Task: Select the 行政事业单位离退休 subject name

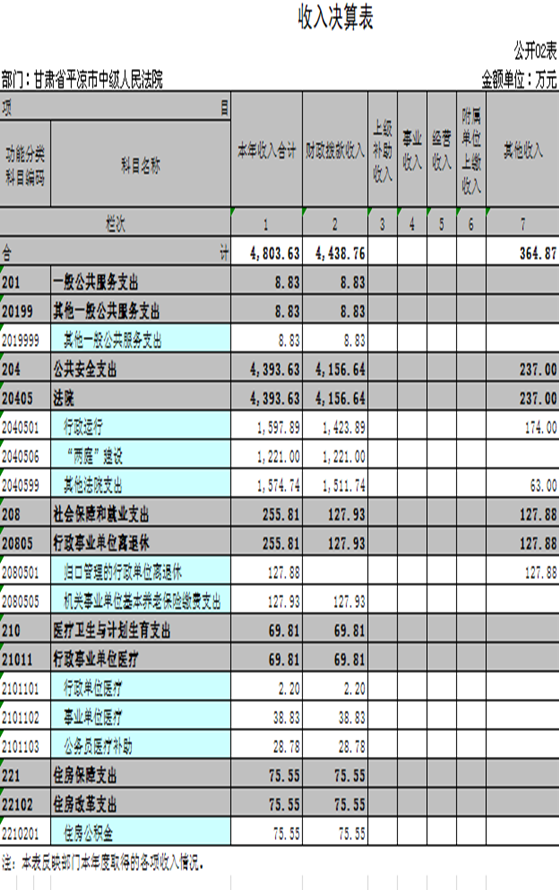Action: (x=101, y=543)
